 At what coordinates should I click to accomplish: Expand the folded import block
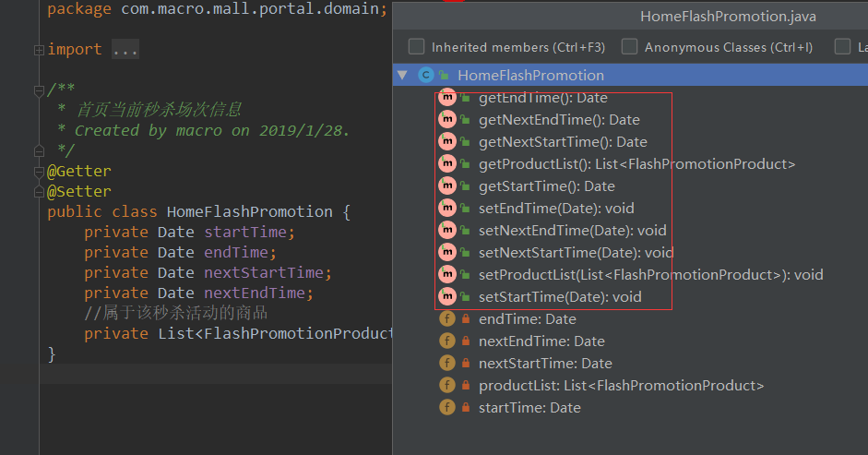[x=39, y=50]
